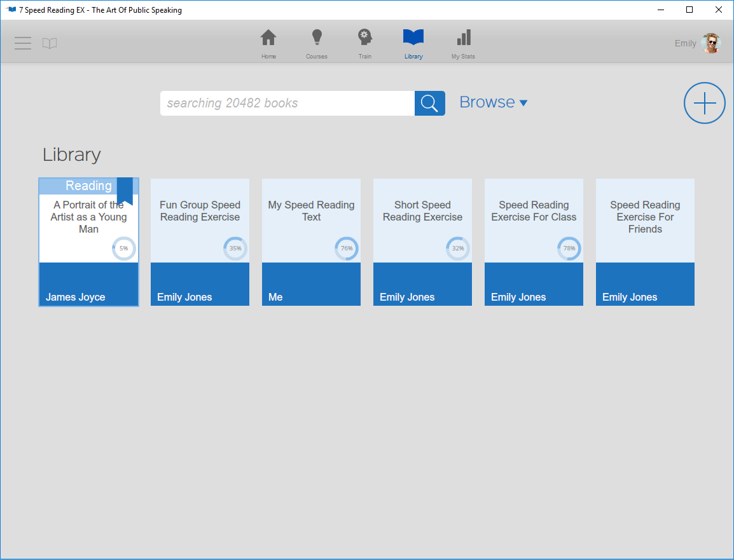Screen dimensions: 734x560
Task: Open the Browse chevron arrow
Action: click(523, 102)
